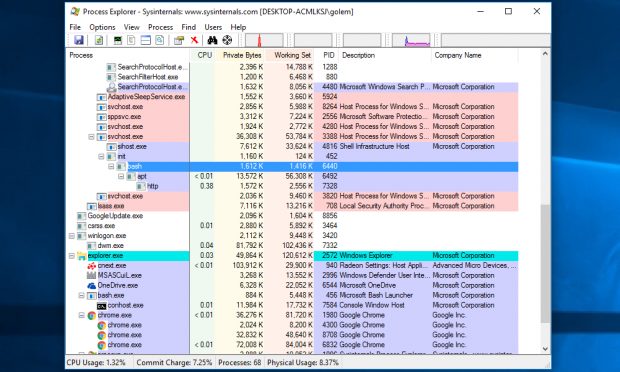Viewport: 620px width, 372px height.
Task: Select the SearchFilterHost.exe process
Action: [147, 77]
